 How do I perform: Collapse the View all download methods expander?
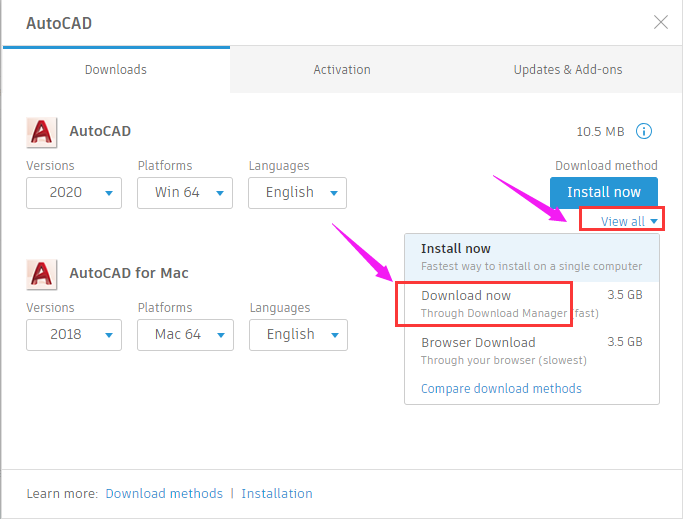629,221
